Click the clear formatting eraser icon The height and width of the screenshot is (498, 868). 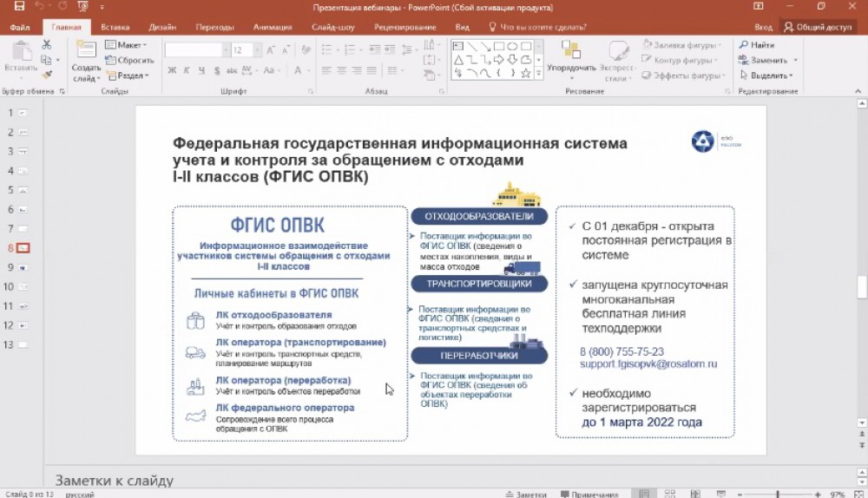pyautogui.click(x=306, y=50)
